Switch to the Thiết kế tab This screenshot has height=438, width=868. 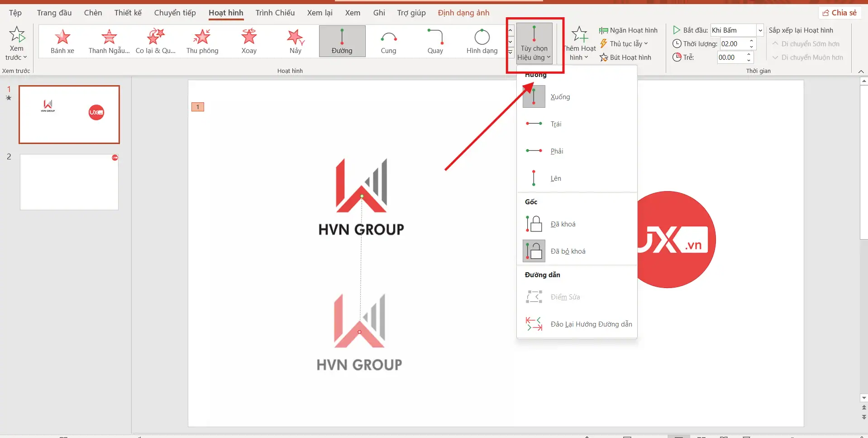click(128, 13)
